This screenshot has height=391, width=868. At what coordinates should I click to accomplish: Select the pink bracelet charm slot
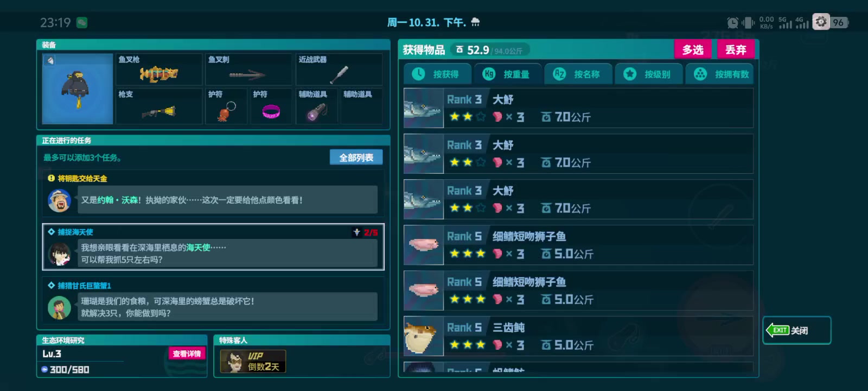pos(271,106)
